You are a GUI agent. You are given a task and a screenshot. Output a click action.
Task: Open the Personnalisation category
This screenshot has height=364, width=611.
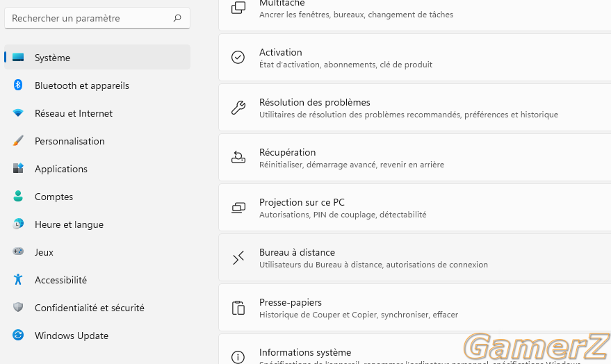click(97, 140)
